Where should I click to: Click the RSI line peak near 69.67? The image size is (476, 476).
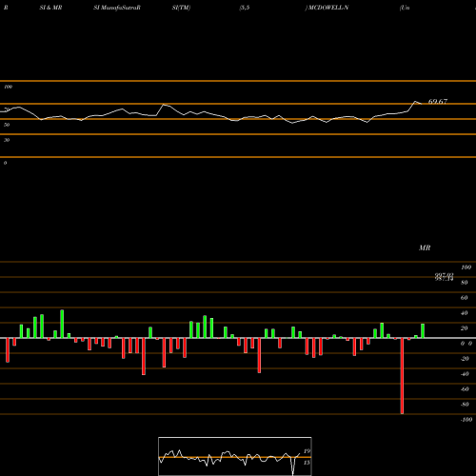point(415,102)
